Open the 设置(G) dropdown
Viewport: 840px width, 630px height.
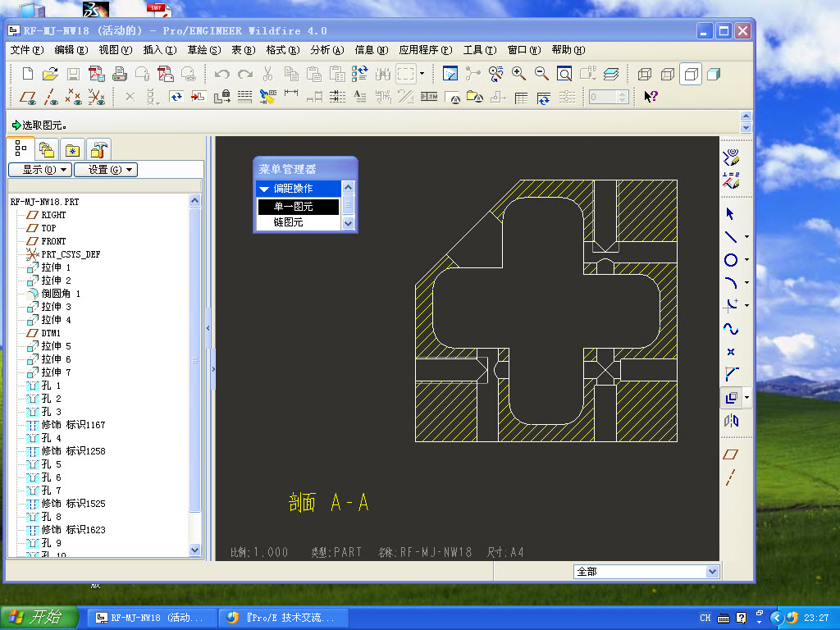click(x=106, y=170)
